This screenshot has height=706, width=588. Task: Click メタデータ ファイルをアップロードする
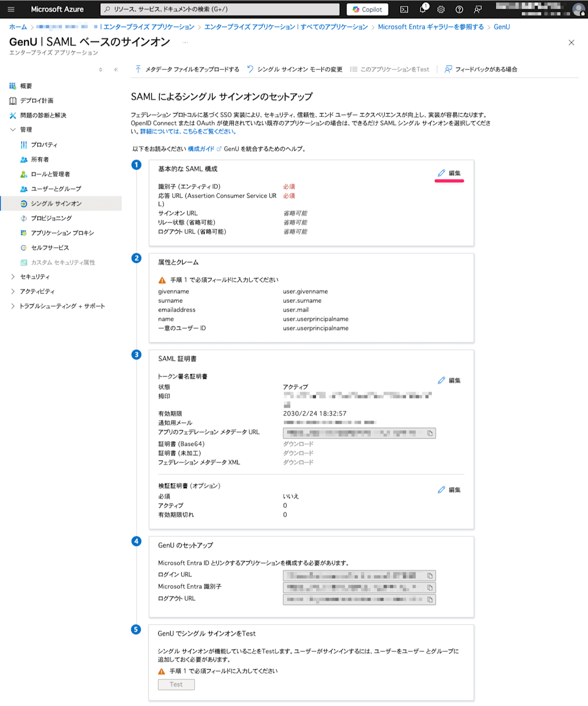(x=187, y=70)
